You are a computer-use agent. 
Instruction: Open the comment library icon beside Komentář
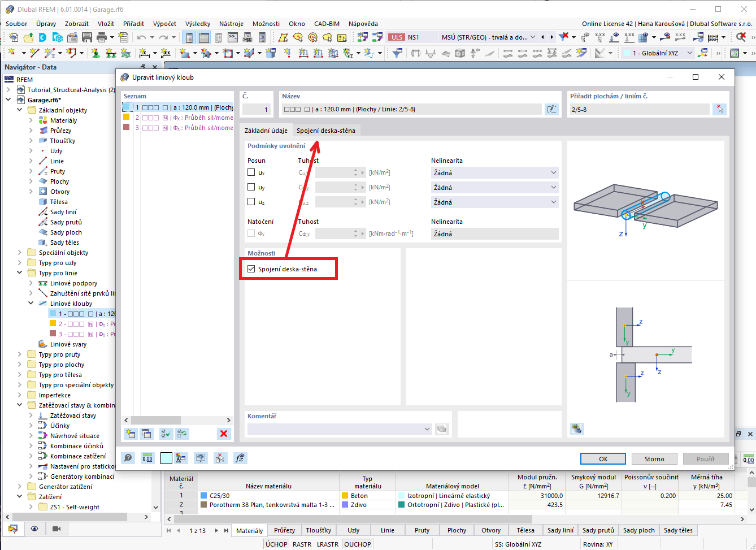coord(442,429)
